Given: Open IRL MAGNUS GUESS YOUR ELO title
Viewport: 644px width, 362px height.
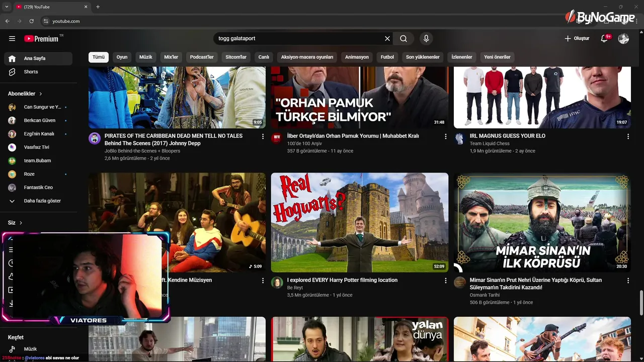Looking at the screenshot, I should point(507,136).
